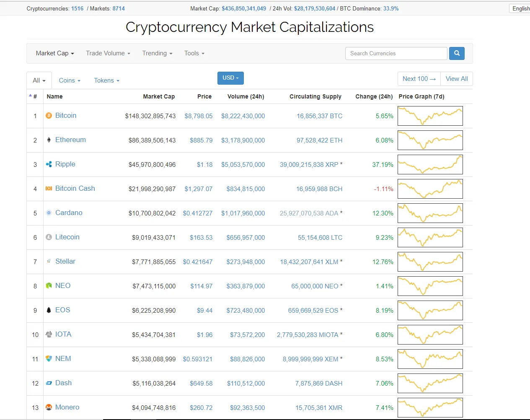Viewport: 530px width, 420px height.
Task: Click the Litecoin name link
Action: tap(67, 237)
